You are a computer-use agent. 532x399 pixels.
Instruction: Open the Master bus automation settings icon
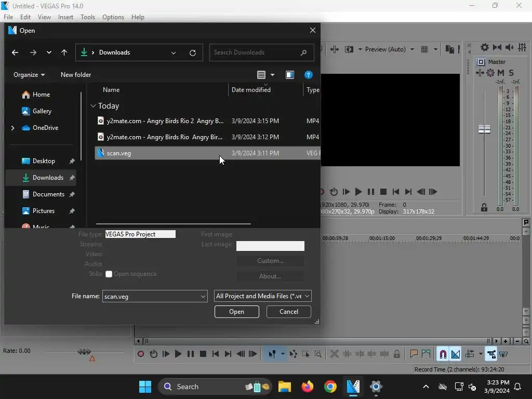click(x=490, y=73)
